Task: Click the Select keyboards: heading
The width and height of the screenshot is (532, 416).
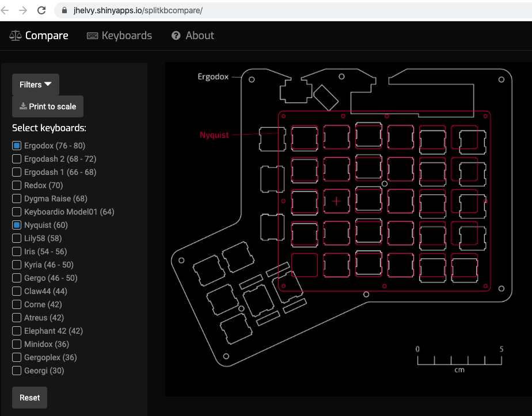Action: click(49, 128)
